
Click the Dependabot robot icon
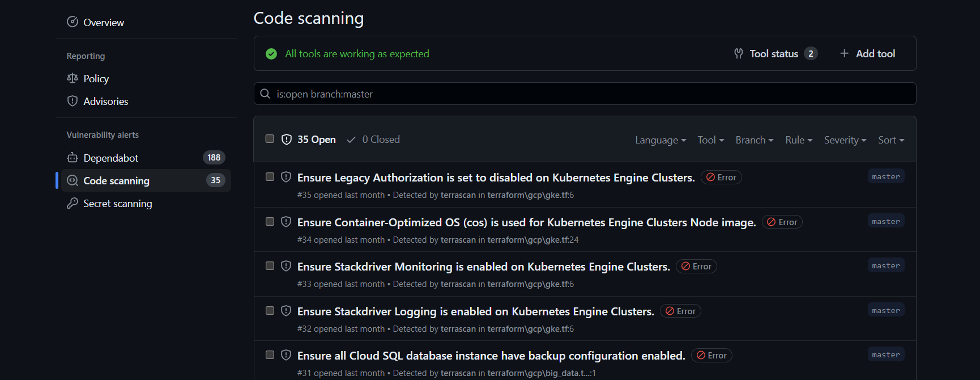(73, 158)
